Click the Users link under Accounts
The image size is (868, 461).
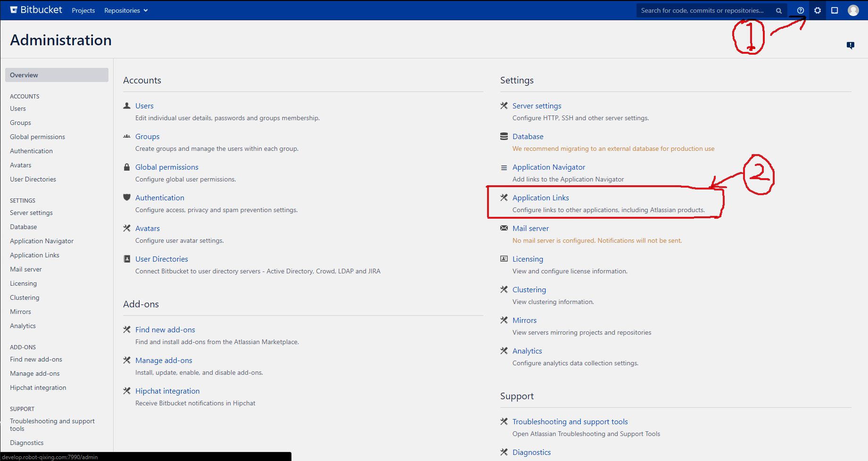click(144, 106)
